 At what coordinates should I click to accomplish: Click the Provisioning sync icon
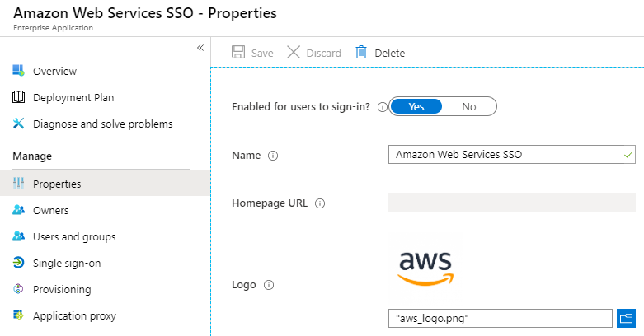18,289
